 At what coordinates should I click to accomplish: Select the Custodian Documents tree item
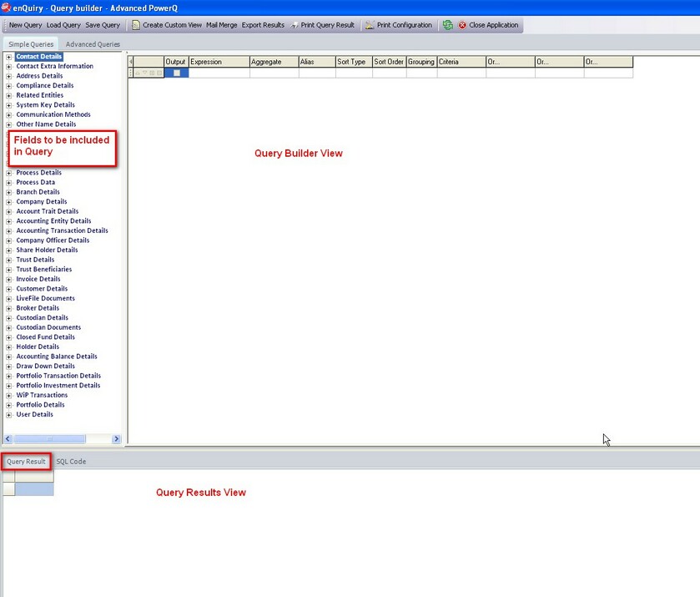[x=48, y=327]
